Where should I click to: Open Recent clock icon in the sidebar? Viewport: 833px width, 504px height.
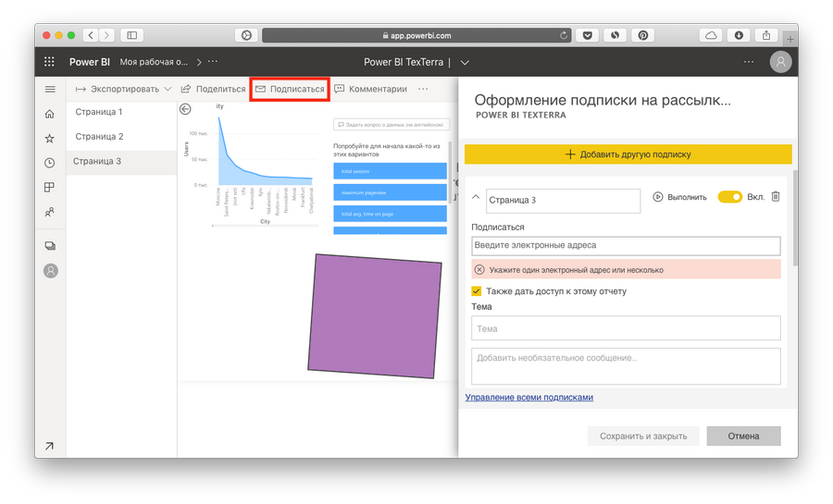(x=49, y=163)
